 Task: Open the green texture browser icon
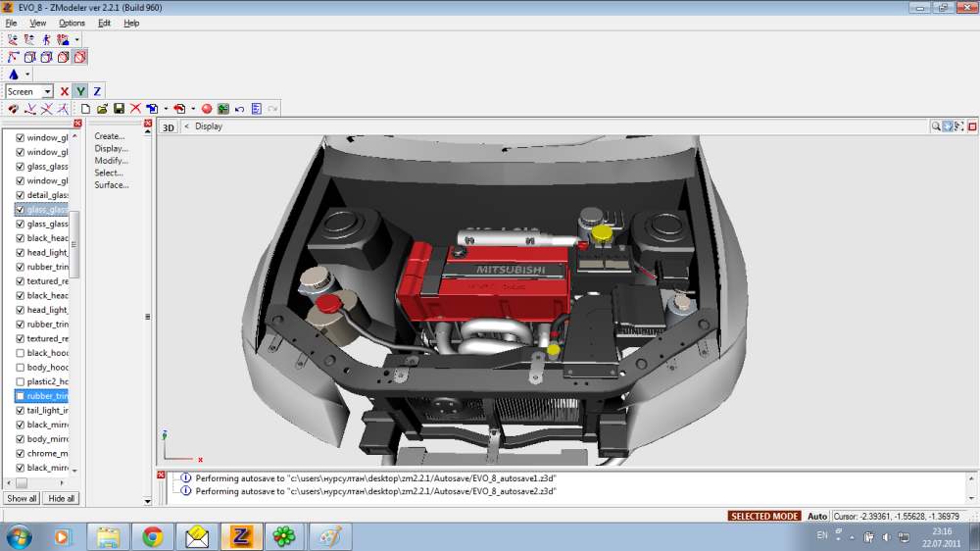(223, 109)
